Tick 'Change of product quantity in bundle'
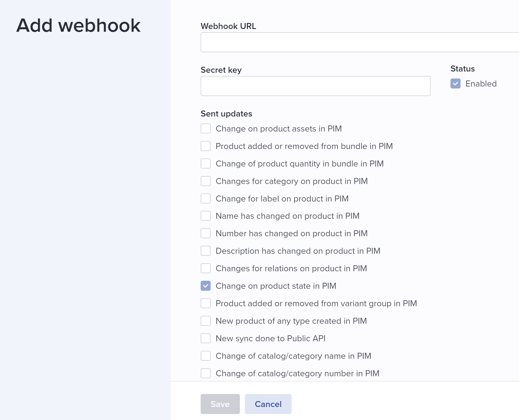The width and height of the screenshot is (519, 420). point(206,163)
